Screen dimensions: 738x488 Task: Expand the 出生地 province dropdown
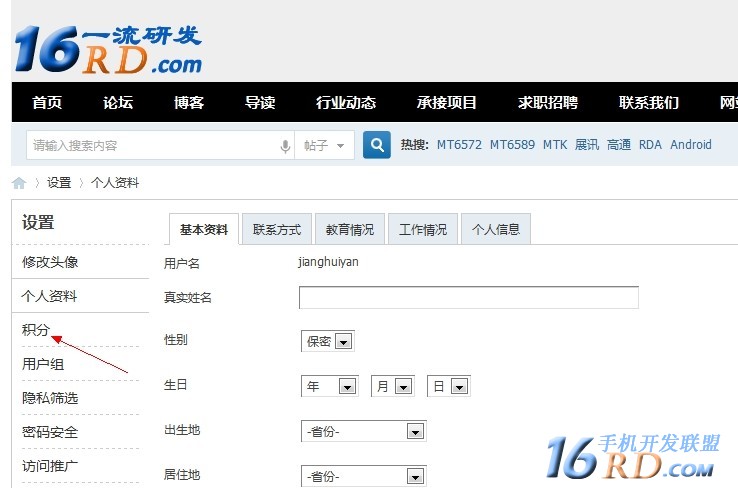click(x=363, y=431)
